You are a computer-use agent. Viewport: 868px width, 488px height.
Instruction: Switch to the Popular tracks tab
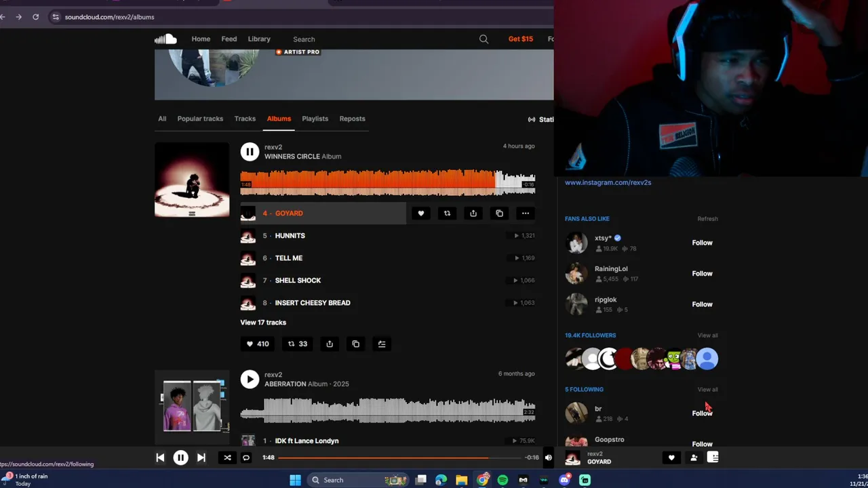(200, 119)
